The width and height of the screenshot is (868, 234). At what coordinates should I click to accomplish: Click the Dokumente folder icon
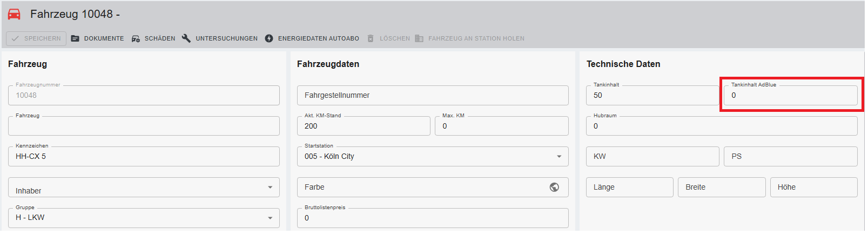[75, 38]
